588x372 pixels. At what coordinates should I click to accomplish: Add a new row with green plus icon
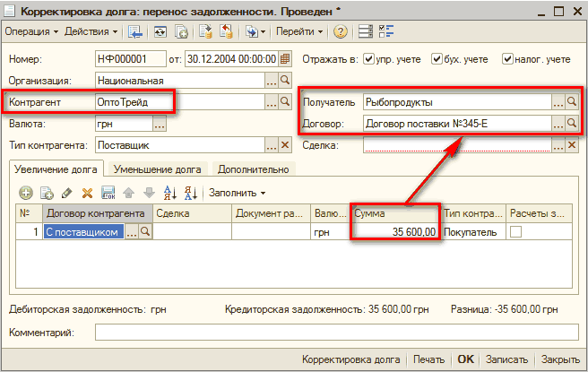click(26, 193)
